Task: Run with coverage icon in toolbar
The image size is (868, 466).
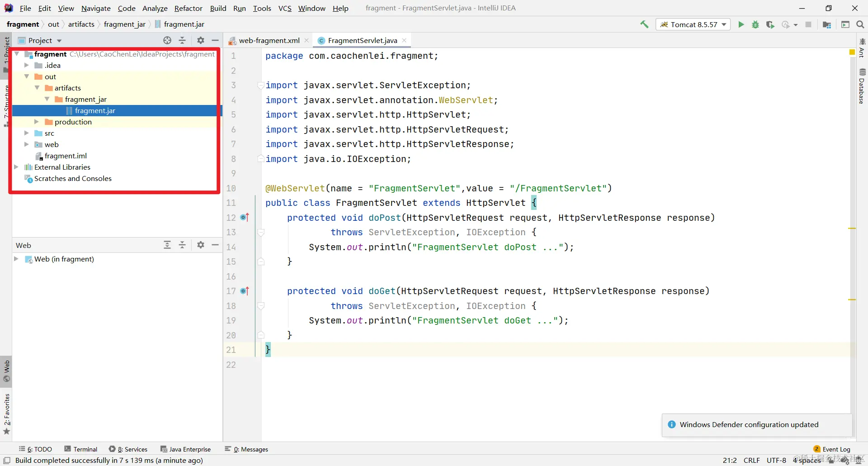Action: (770, 24)
